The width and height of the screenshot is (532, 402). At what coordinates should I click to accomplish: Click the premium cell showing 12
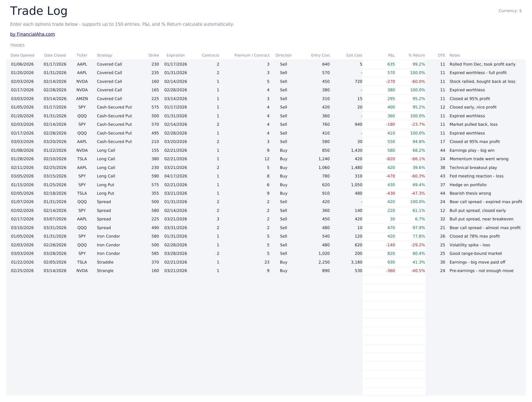pyautogui.click(x=267, y=159)
